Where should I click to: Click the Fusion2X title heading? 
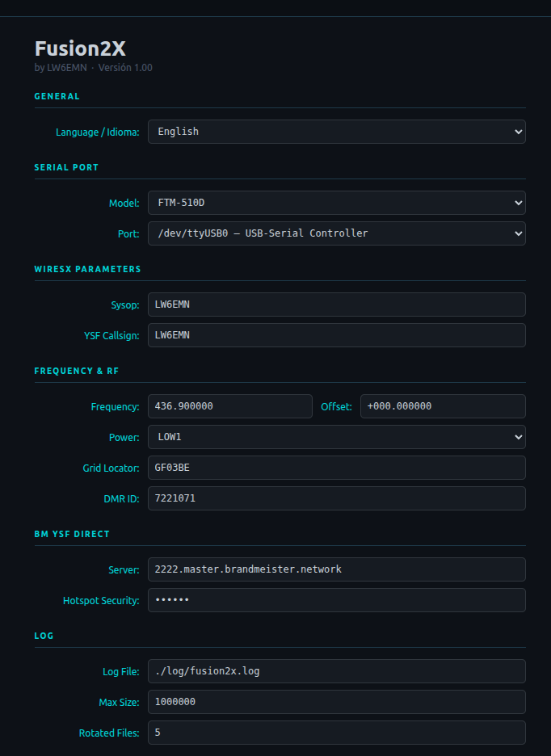click(x=80, y=48)
